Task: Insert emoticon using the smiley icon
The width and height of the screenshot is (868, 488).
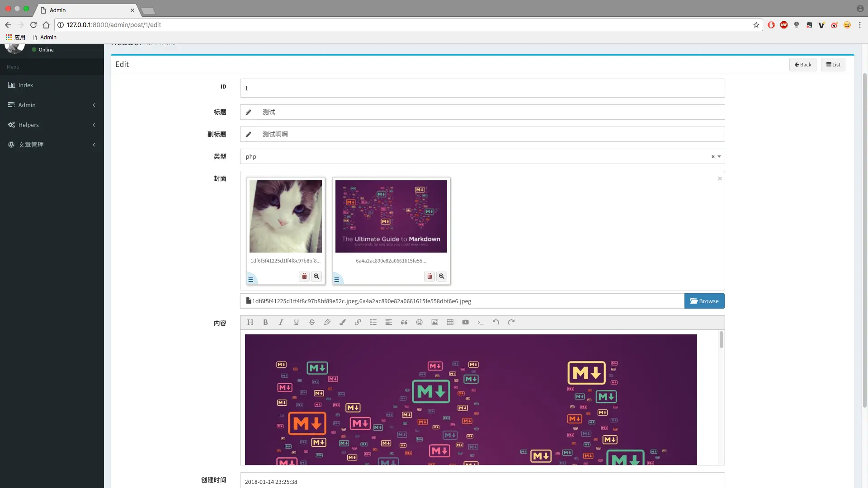Action: click(419, 322)
